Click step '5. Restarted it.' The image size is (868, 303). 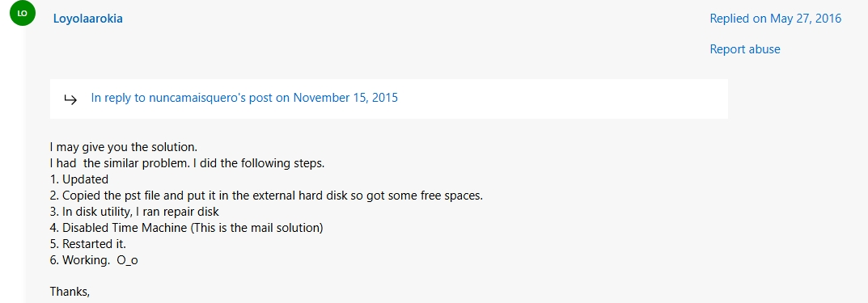click(84, 244)
